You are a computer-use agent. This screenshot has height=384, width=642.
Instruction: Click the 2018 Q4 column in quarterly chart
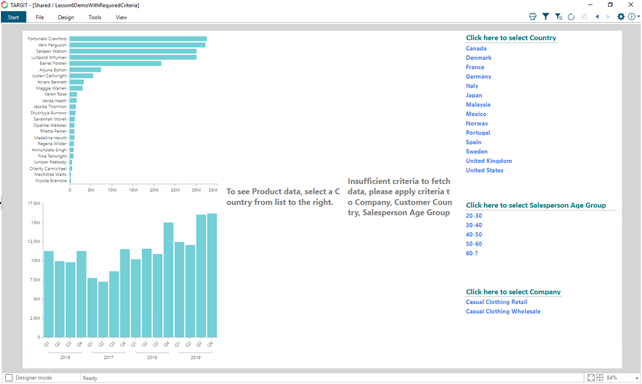click(168, 280)
